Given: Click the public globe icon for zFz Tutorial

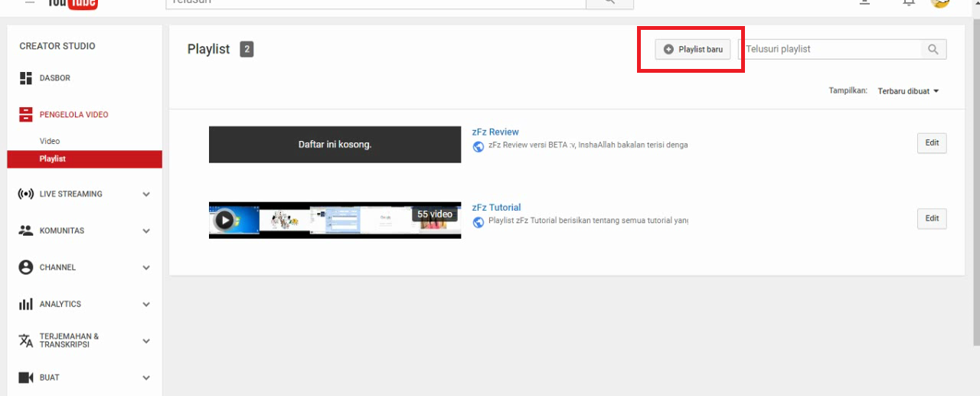Looking at the screenshot, I should 479,222.
